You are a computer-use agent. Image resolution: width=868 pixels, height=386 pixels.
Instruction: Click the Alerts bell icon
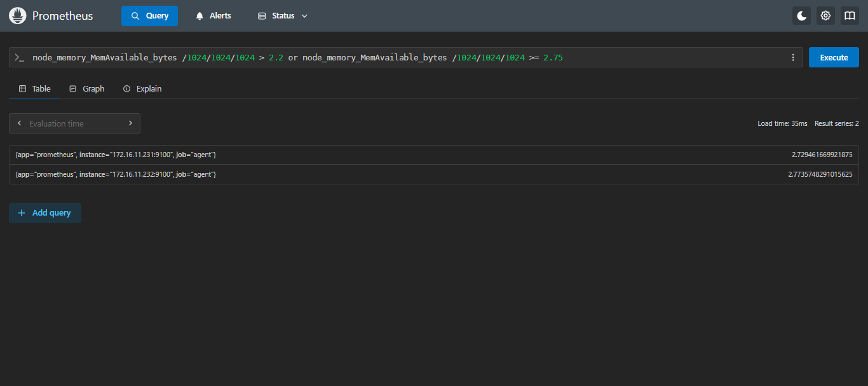(200, 16)
